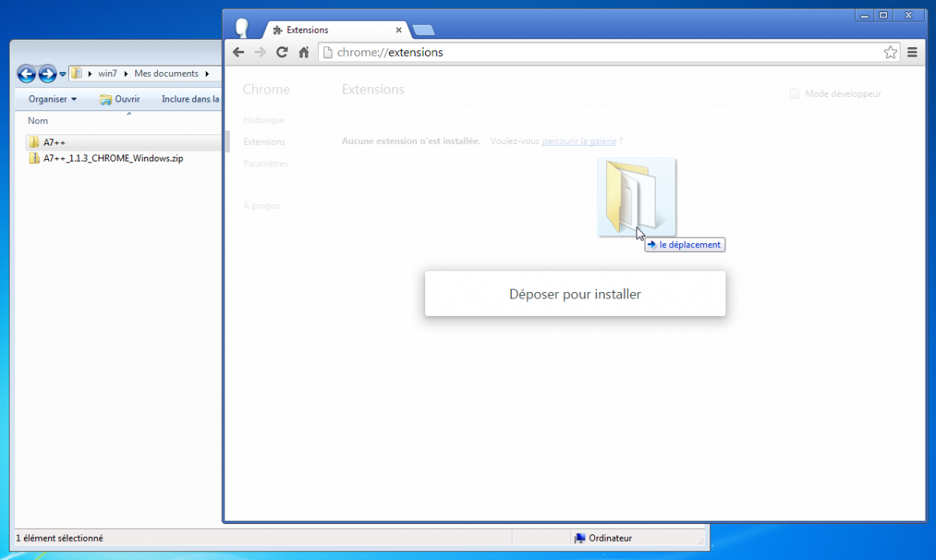Click the chrome://extensions address bar
Image resolution: width=936 pixels, height=560 pixels.
click(601, 53)
